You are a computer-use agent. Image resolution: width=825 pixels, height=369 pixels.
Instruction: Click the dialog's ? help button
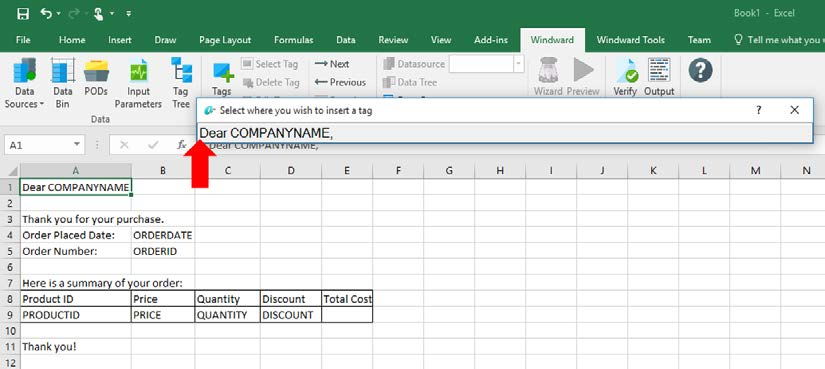[x=759, y=110]
